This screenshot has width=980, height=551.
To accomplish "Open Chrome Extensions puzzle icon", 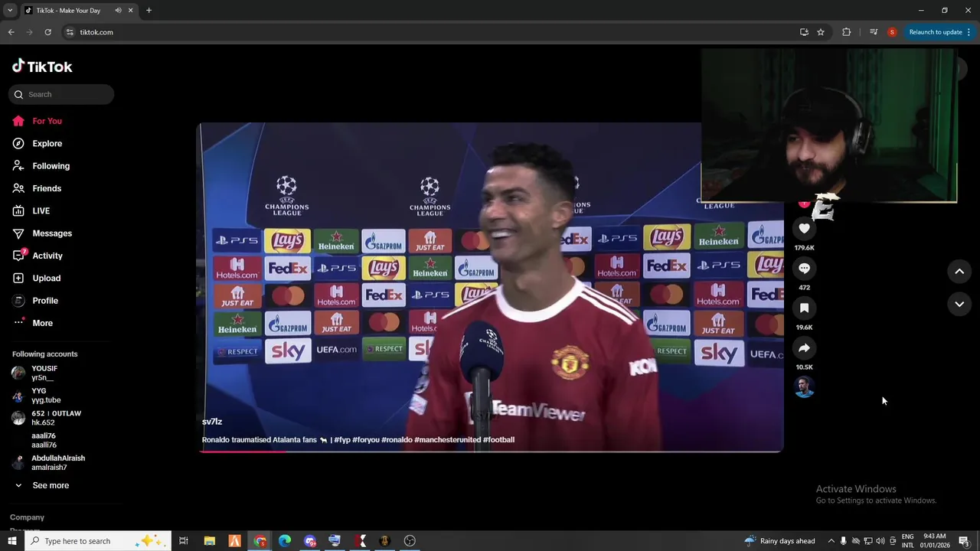I will 846,32.
